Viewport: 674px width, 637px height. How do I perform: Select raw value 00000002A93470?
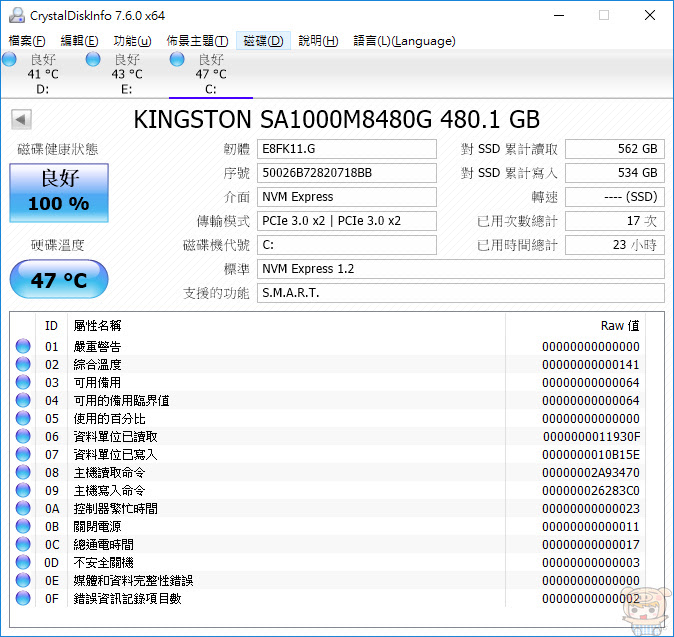click(591, 473)
